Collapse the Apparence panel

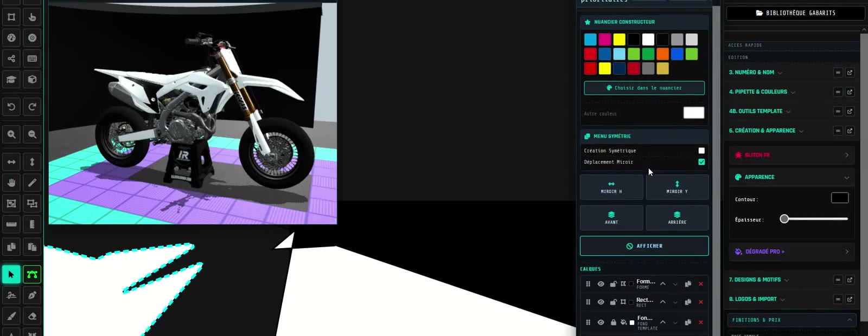(792, 177)
